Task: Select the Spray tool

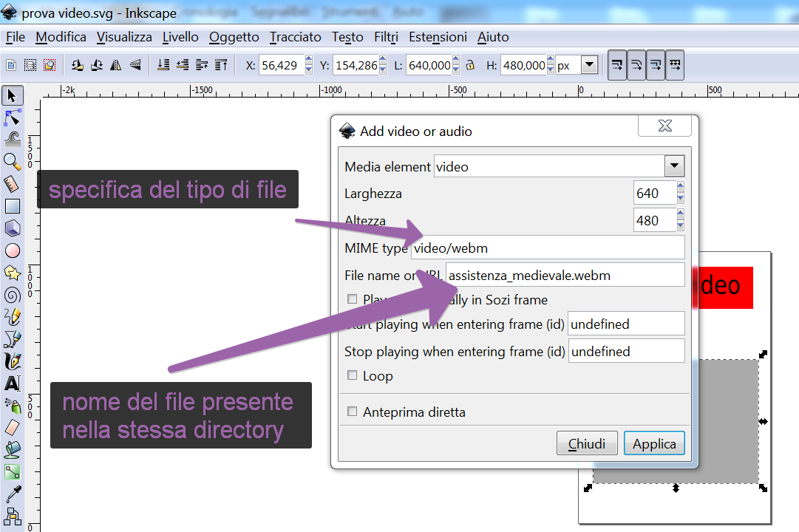Action: pos(12,406)
